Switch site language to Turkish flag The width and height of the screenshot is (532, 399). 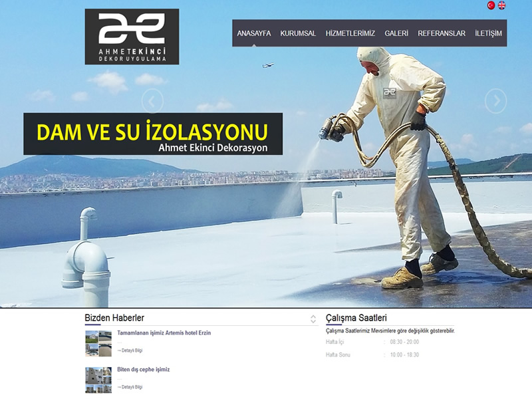pos(491,5)
